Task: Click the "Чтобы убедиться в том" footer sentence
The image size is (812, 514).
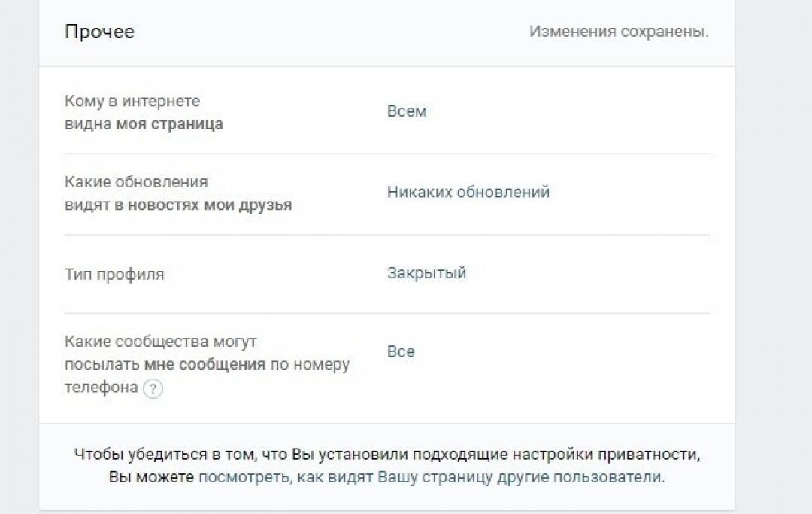Action: [x=387, y=454]
